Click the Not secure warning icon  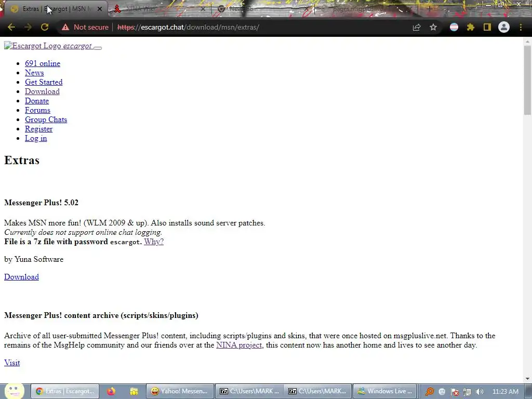[x=65, y=27]
